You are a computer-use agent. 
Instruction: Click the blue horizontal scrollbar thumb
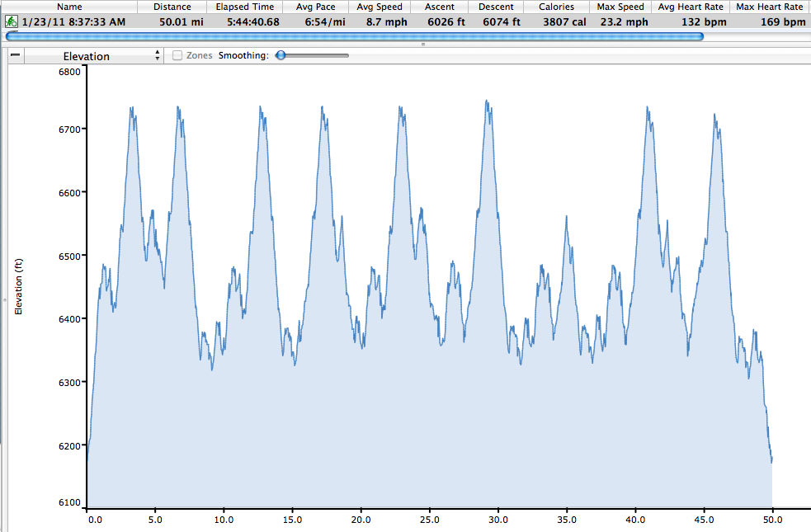[x=355, y=36]
